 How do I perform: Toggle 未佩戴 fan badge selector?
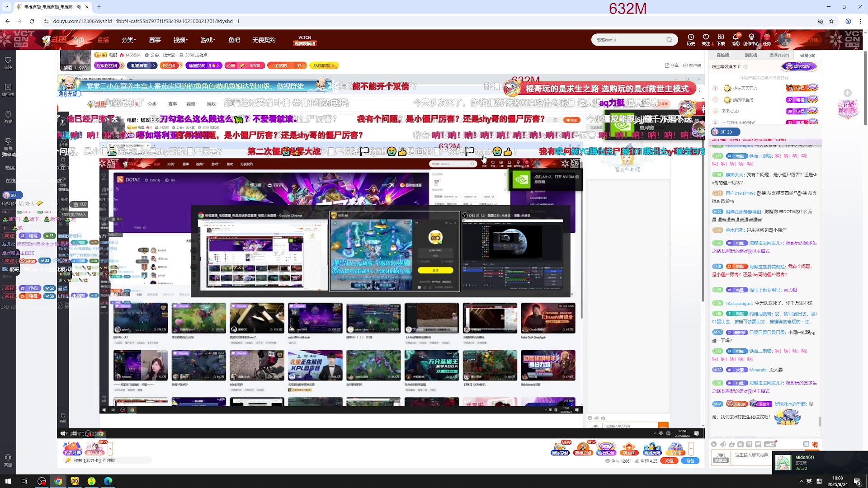coord(721,457)
